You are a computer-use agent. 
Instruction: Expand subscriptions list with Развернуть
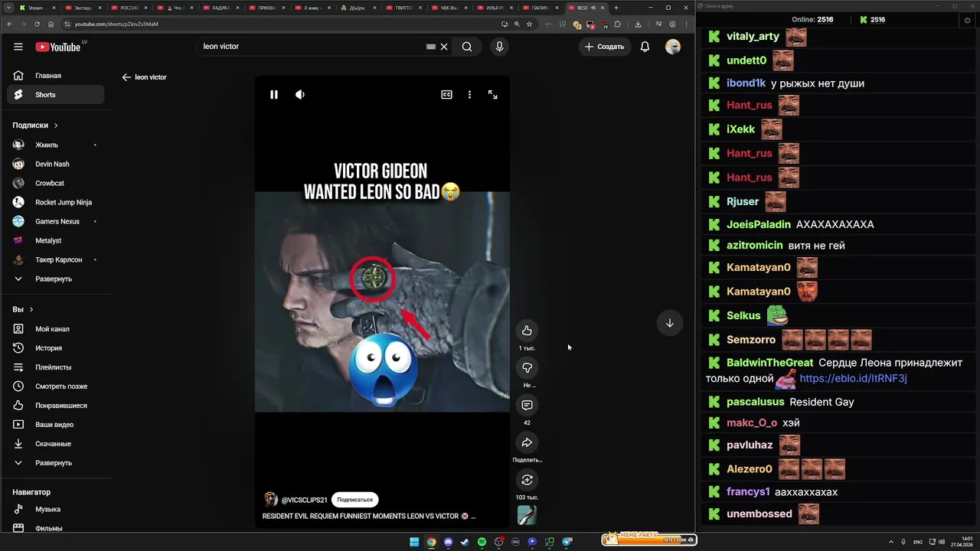pyautogui.click(x=55, y=279)
